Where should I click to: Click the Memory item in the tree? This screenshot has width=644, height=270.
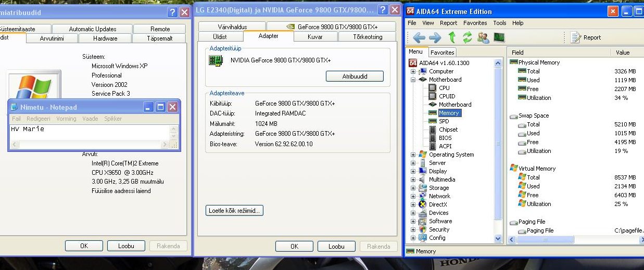pyautogui.click(x=449, y=113)
